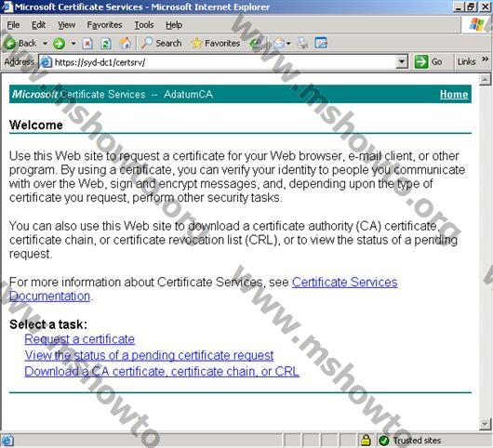Restore down the Internet Explorer window

point(471,7)
